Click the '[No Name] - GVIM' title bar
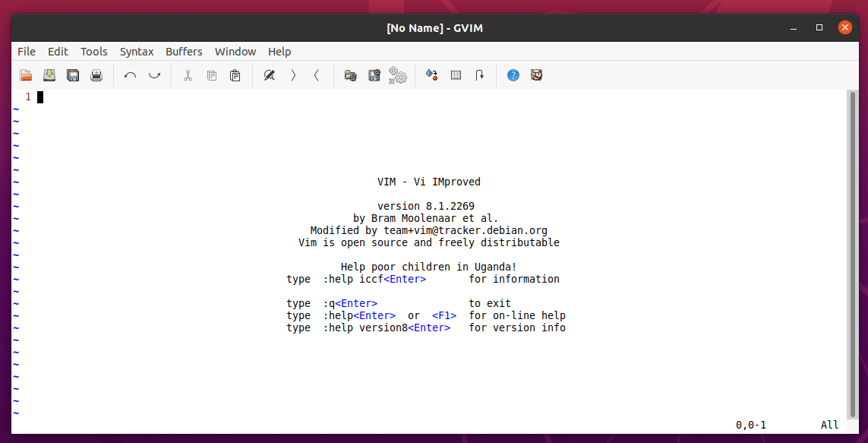This screenshot has height=443, width=868. click(x=434, y=27)
